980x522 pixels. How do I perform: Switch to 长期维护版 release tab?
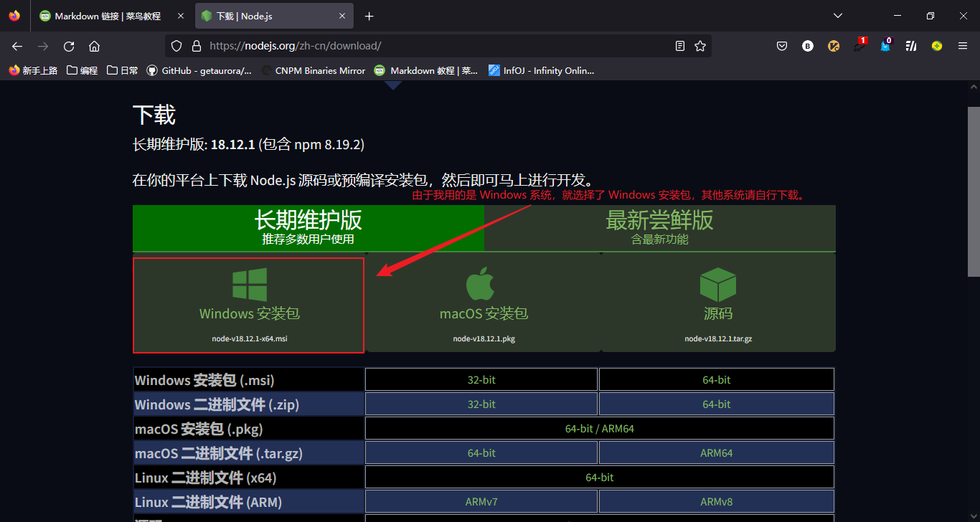pyautogui.click(x=308, y=228)
